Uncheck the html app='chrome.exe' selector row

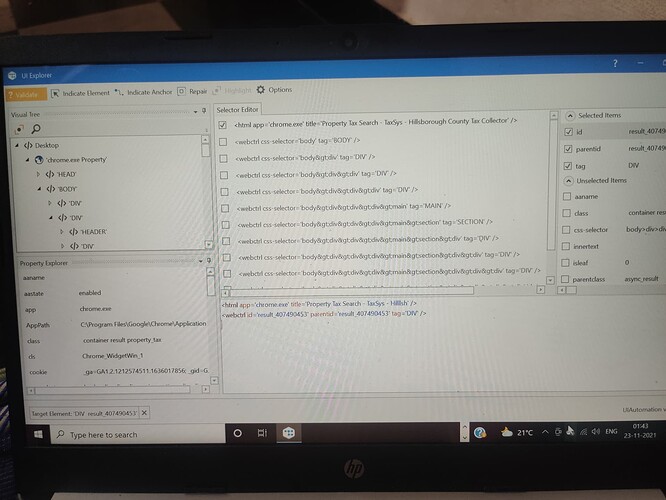[222, 125]
